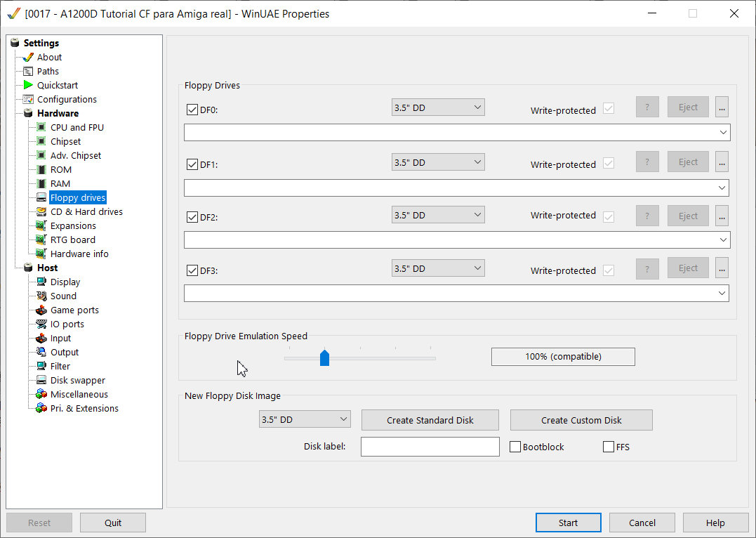Click the Expansions board icon
This screenshot has height=538, width=756.
coord(41,226)
